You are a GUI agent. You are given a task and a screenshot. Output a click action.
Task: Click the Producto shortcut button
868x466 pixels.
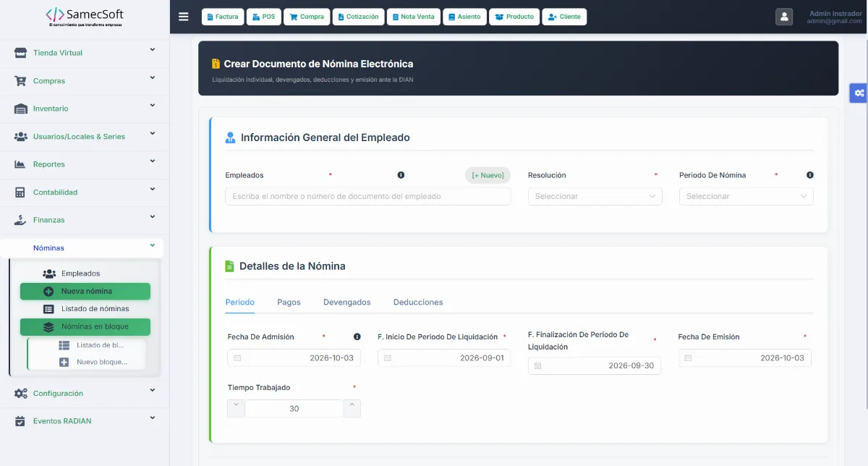514,17
